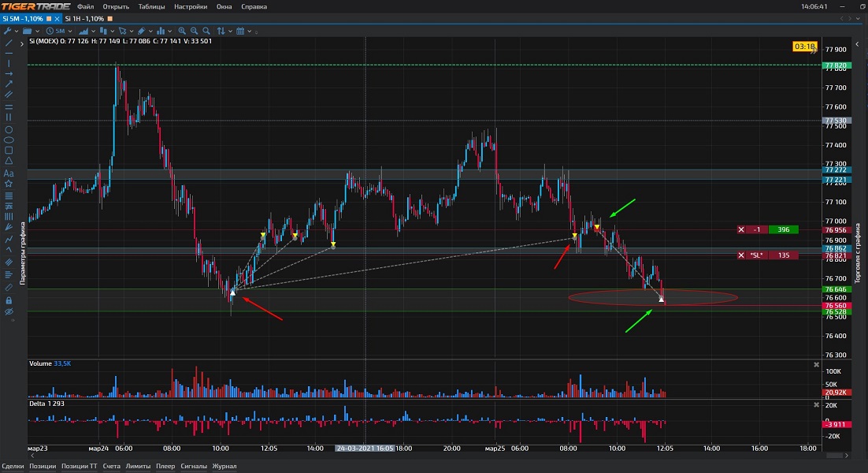Select the trend line drawing tool
The height and width of the screenshot is (473, 868).
click(x=9, y=43)
